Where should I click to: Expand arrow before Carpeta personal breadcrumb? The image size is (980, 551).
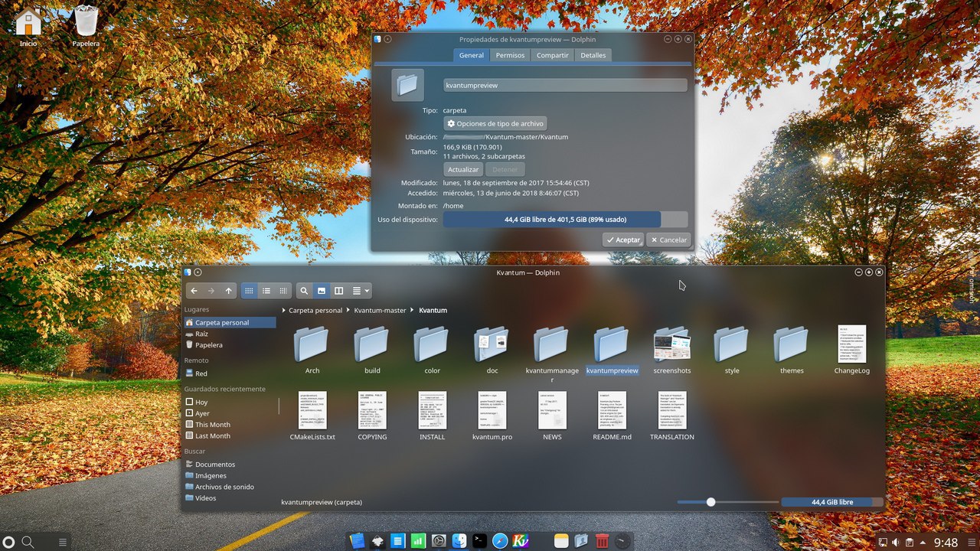point(283,311)
